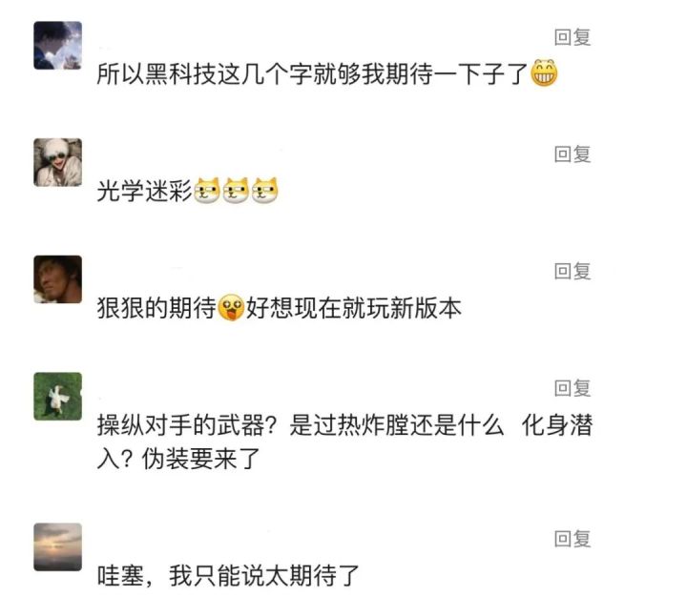The width and height of the screenshot is (687, 616).
Task: Click 回复 on the 黑科技 comment
Action: [x=572, y=37]
